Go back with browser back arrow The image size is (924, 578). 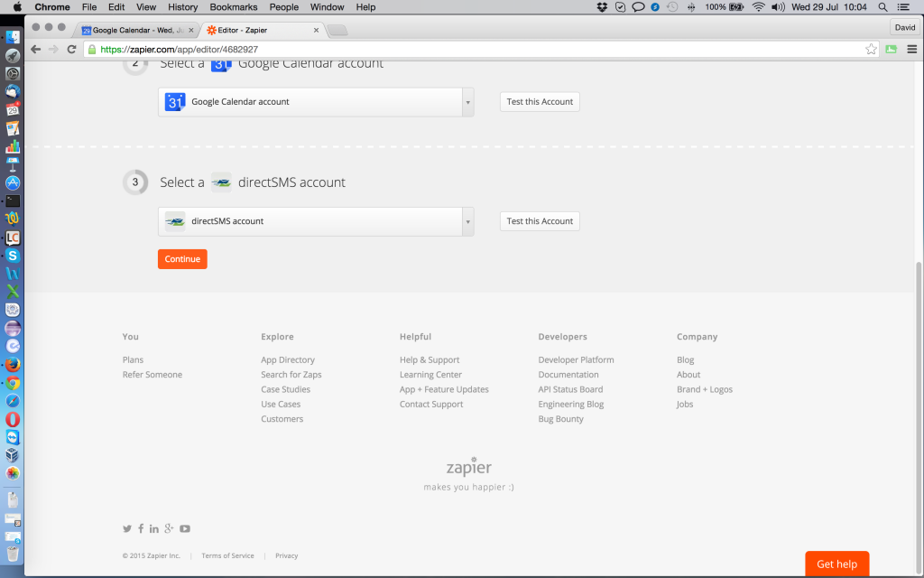click(35, 50)
